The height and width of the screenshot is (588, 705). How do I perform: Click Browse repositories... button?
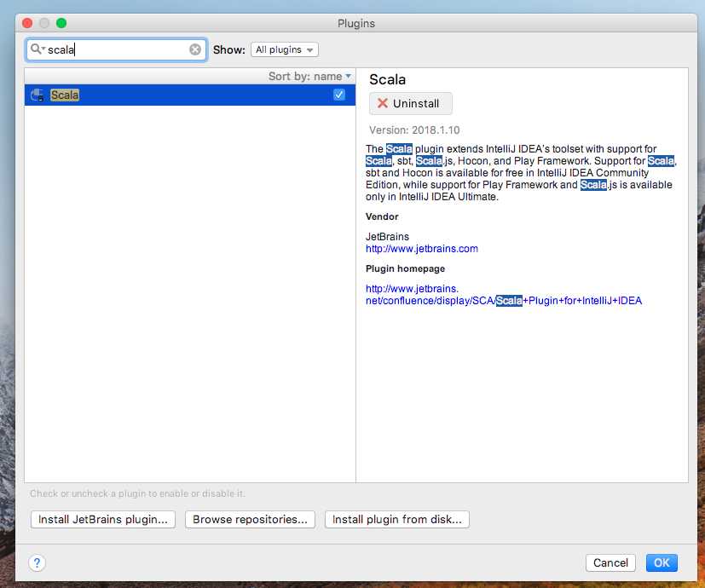pos(250,519)
